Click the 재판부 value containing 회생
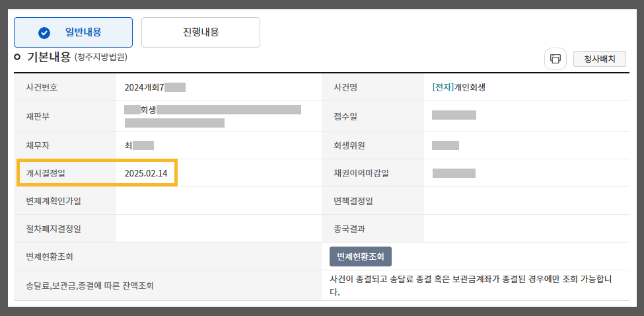The height and width of the screenshot is (316, 644). (x=213, y=116)
